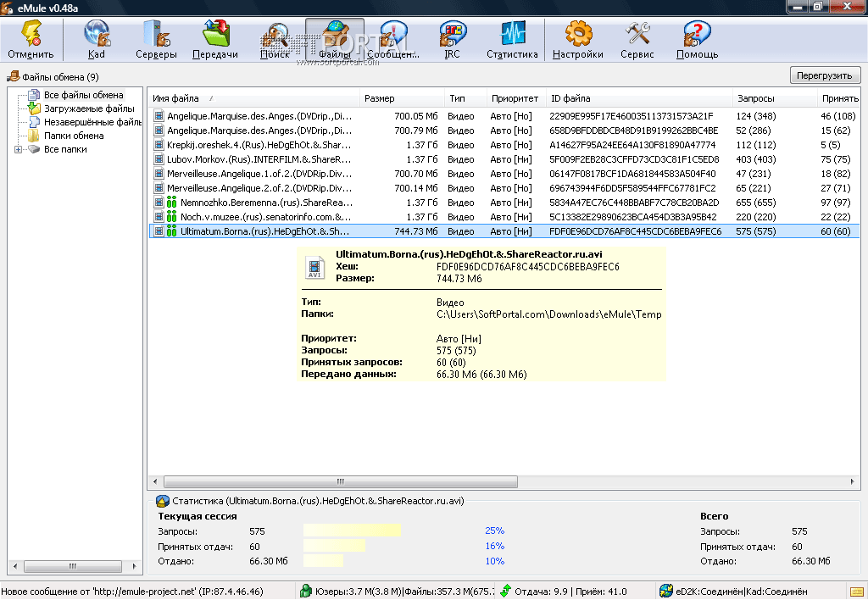Click the file list horizontal scrollbar thumb
Viewport: 868px width, 600px height.
[x=341, y=481]
